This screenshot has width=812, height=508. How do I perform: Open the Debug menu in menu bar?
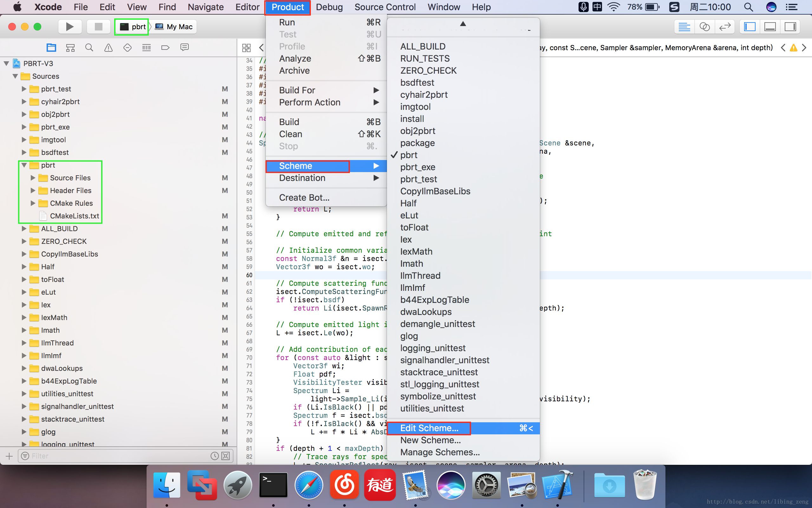329,7
